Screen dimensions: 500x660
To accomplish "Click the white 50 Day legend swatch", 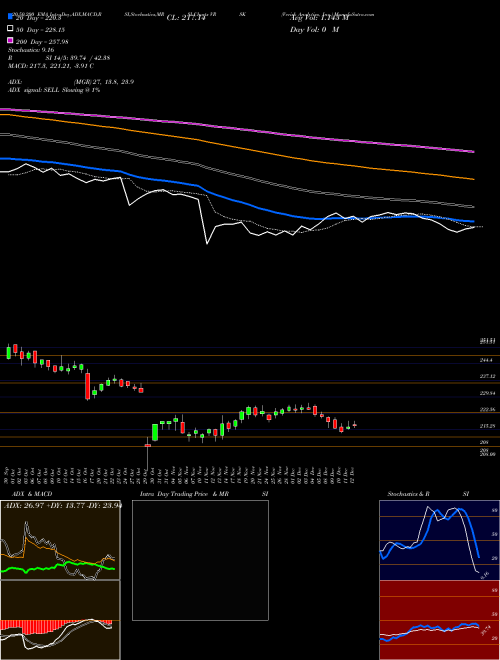I will point(11,29).
